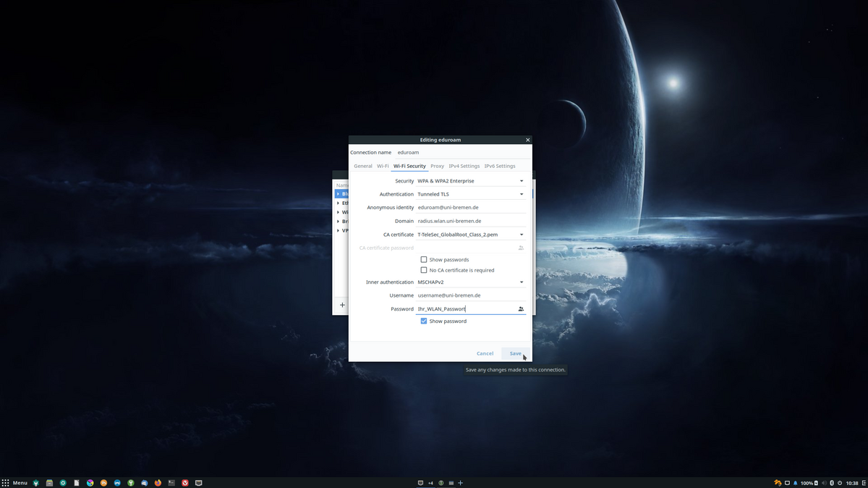
Task: Save changes to the eduroam connection
Action: pyautogui.click(x=515, y=353)
